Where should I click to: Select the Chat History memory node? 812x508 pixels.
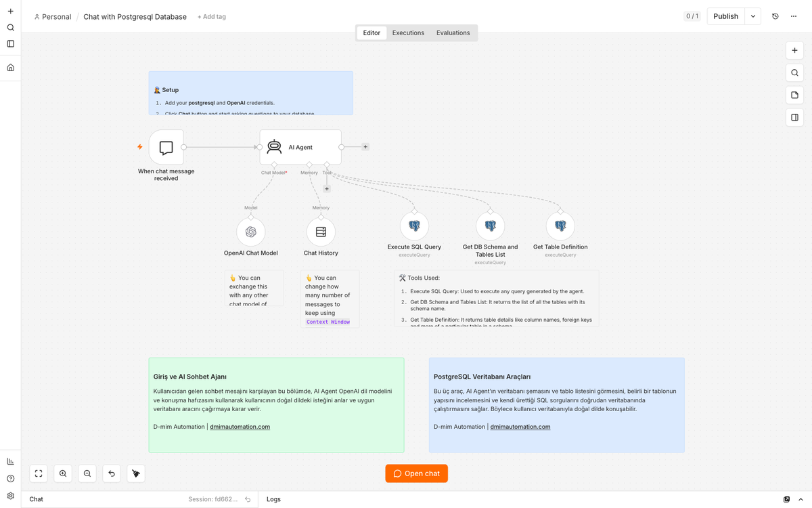[x=321, y=232]
